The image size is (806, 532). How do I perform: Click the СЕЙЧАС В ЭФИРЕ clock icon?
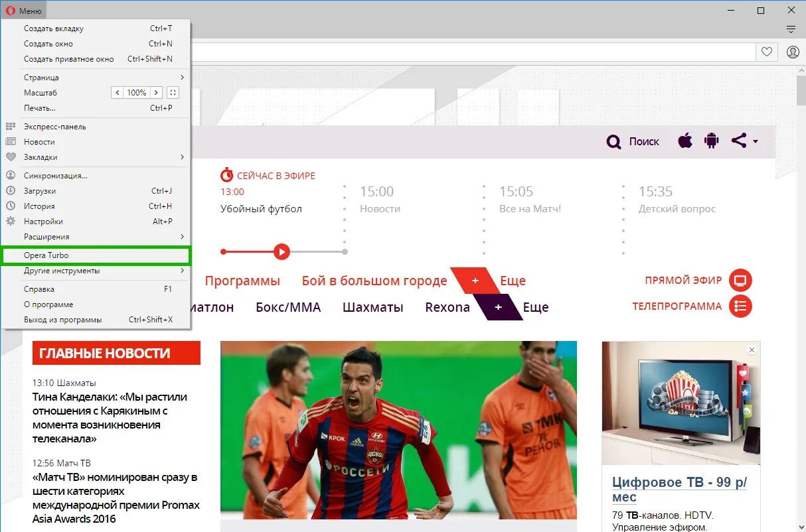coord(227,175)
